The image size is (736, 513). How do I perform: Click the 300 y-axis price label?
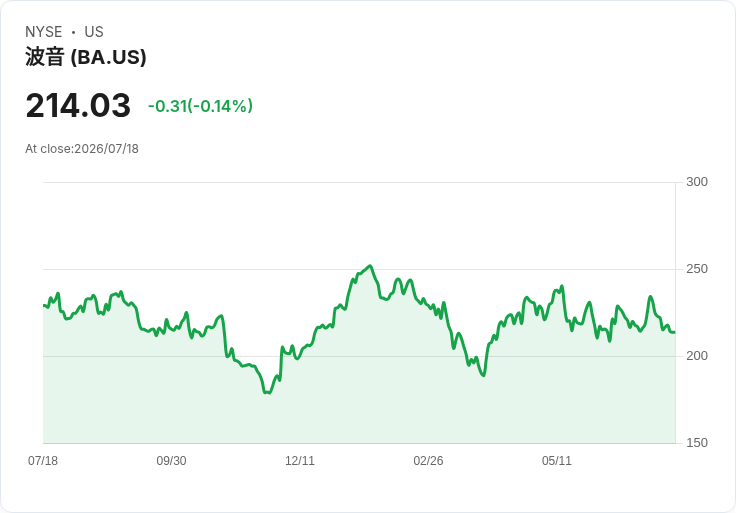point(697,182)
